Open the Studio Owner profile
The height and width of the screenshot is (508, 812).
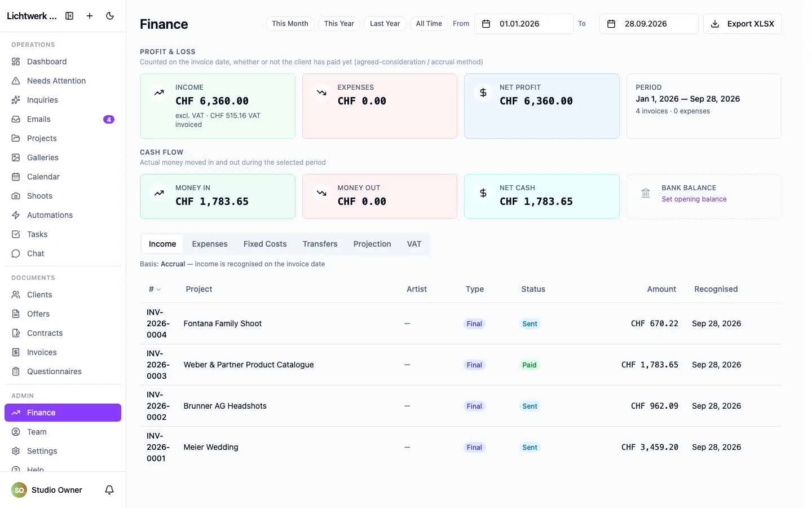coord(47,490)
